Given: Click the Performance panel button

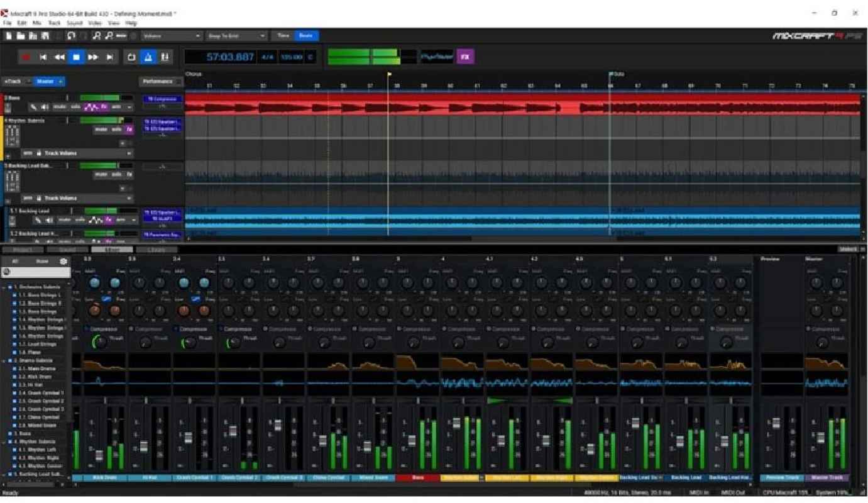Looking at the screenshot, I should [x=156, y=81].
